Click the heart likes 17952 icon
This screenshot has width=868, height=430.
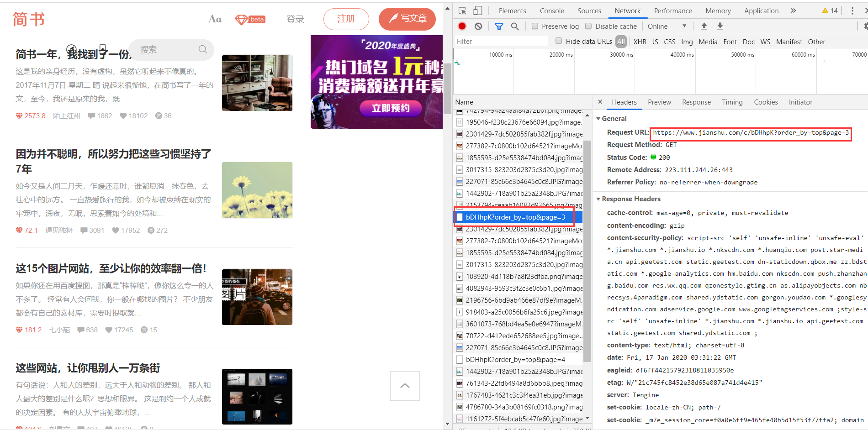116,230
